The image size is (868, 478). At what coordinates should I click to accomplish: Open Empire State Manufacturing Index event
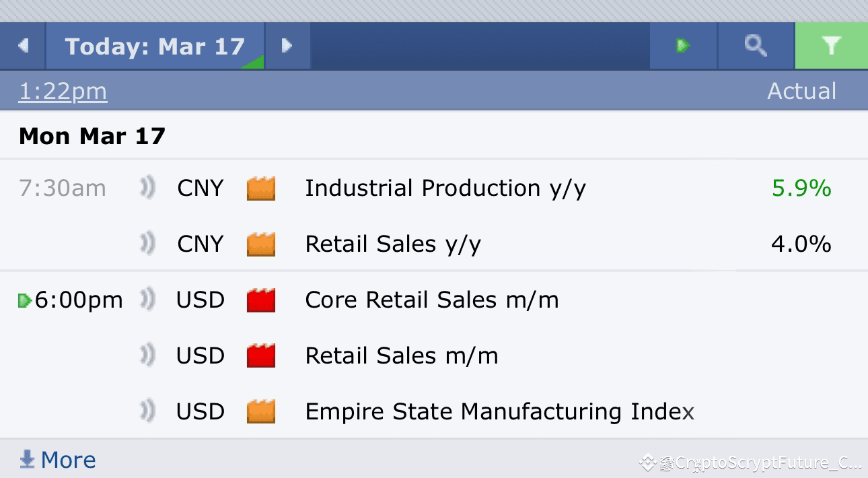pos(499,411)
